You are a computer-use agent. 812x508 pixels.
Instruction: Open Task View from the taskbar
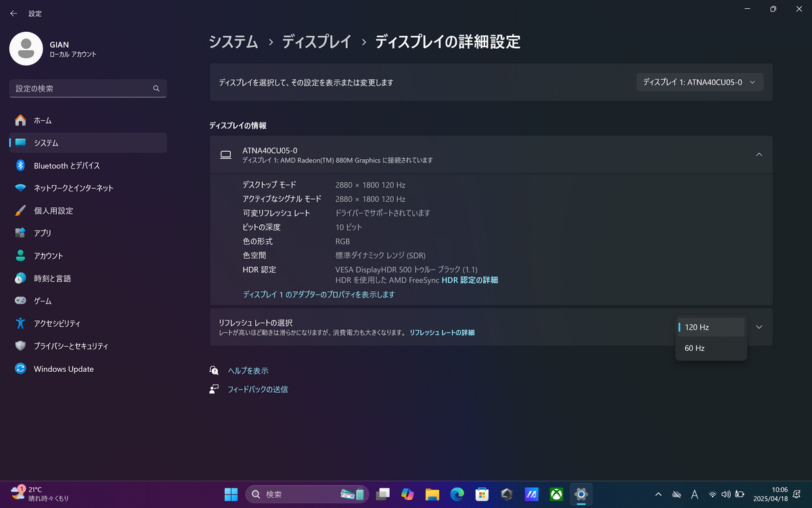383,494
